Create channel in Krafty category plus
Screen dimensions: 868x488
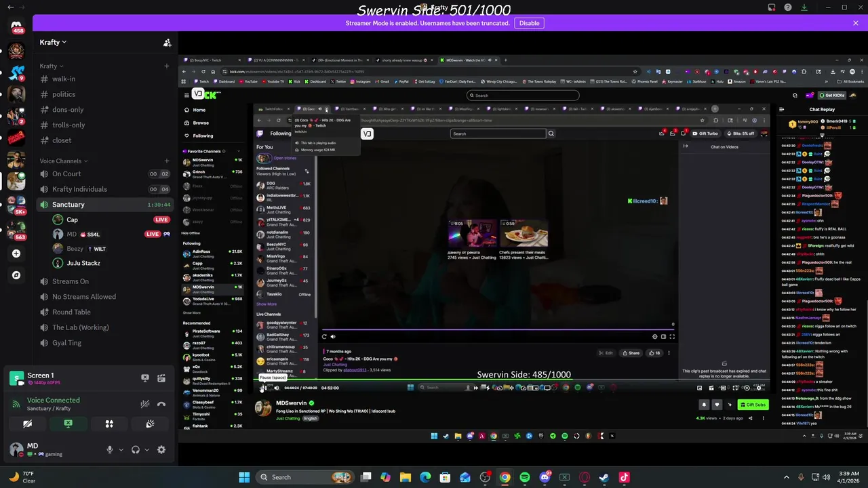167,66
